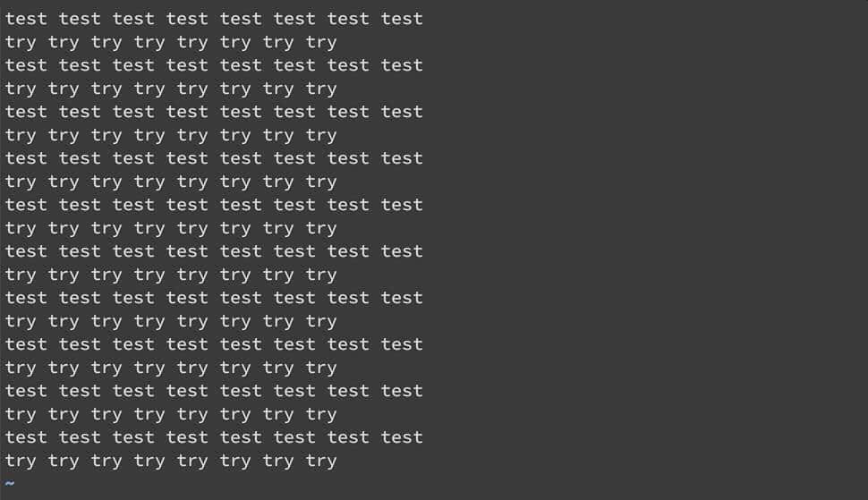Click the last 'test' on line one
Image resolution: width=868 pixels, height=500 pixels.
tap(402, 19)
